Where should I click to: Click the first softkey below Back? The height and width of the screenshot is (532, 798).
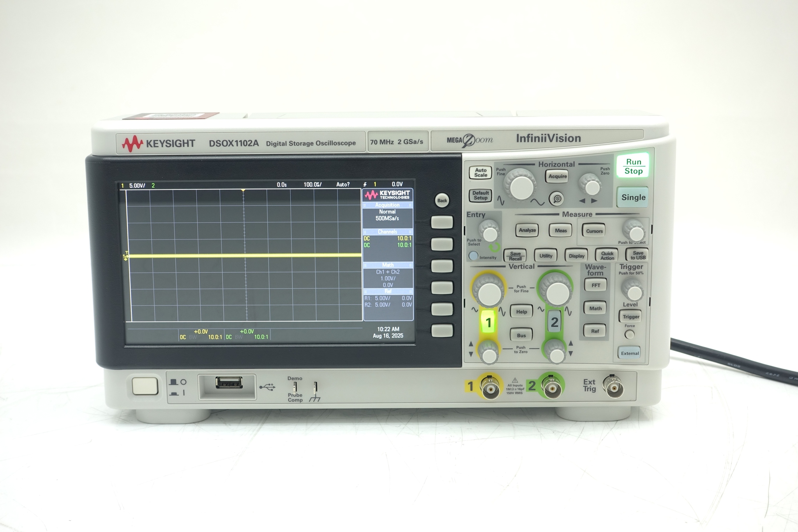[x=442, y=222]
